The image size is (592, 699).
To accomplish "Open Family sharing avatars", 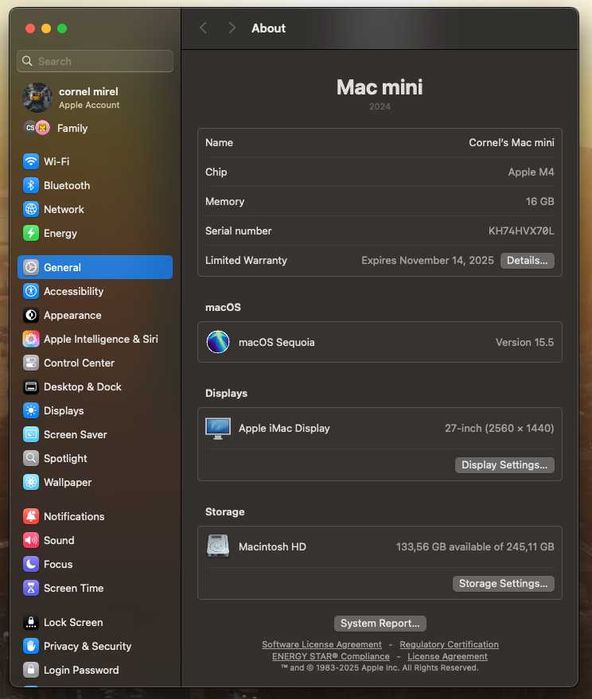I will (x=37, y=128).
